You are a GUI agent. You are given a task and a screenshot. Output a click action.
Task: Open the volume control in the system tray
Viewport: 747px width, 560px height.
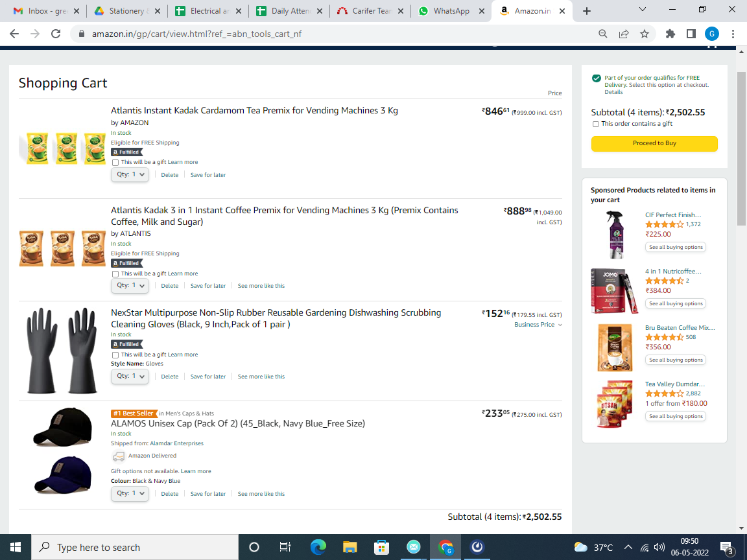[659, 547]
